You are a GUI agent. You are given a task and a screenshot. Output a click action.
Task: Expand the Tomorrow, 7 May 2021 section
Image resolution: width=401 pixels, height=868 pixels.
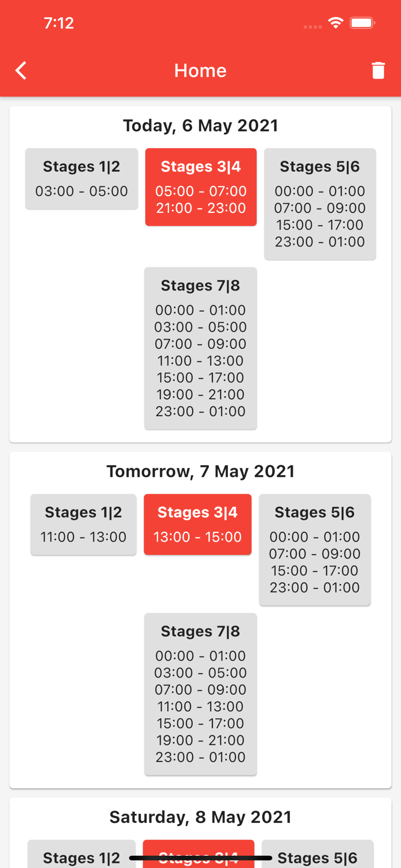[x=200, y=471]
